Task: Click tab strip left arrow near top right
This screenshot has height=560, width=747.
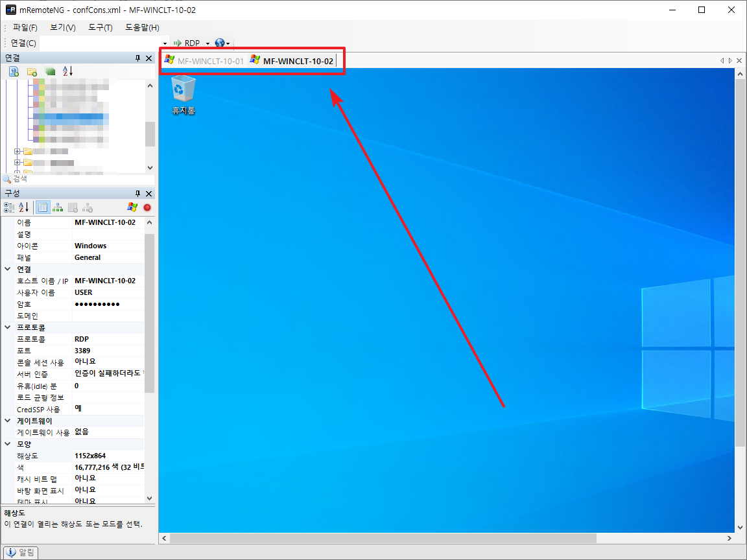Action: [722, 60]
